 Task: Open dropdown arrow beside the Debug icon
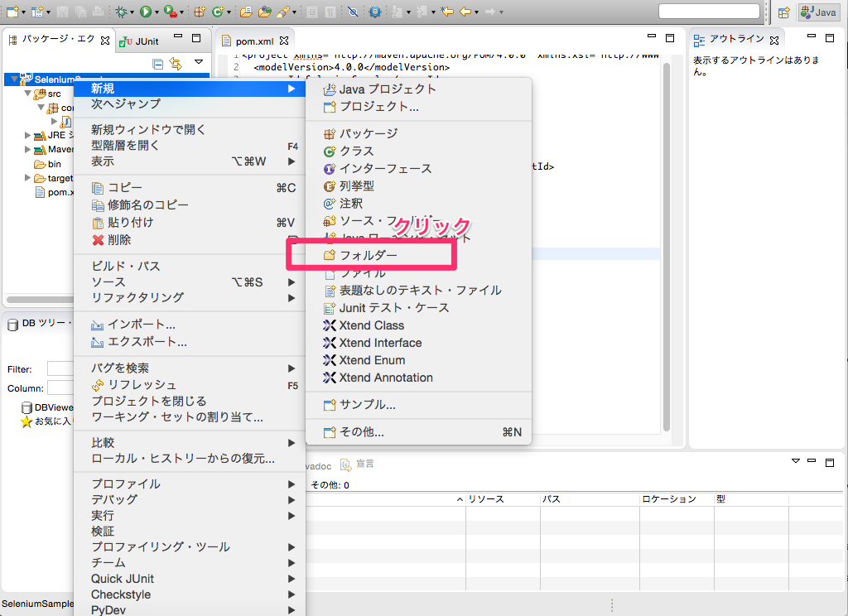pos(132,12)
